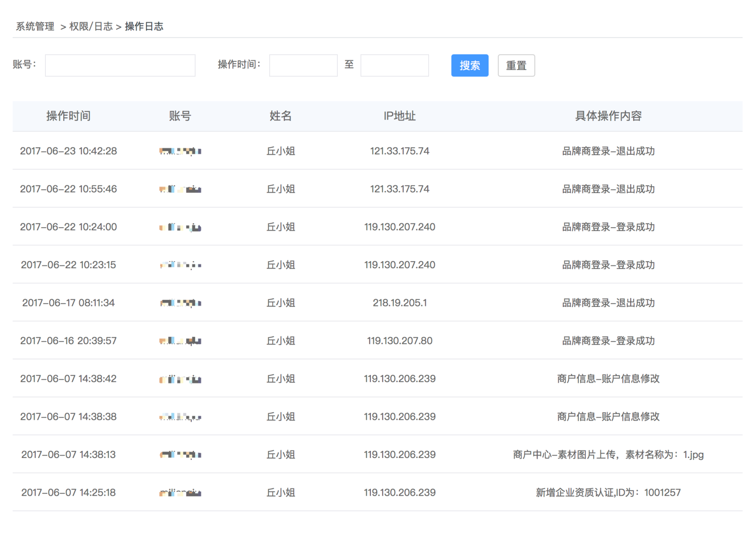
Task: Click 丘小姐 in the 2017-06-23 row
Action: click(281, 151)
